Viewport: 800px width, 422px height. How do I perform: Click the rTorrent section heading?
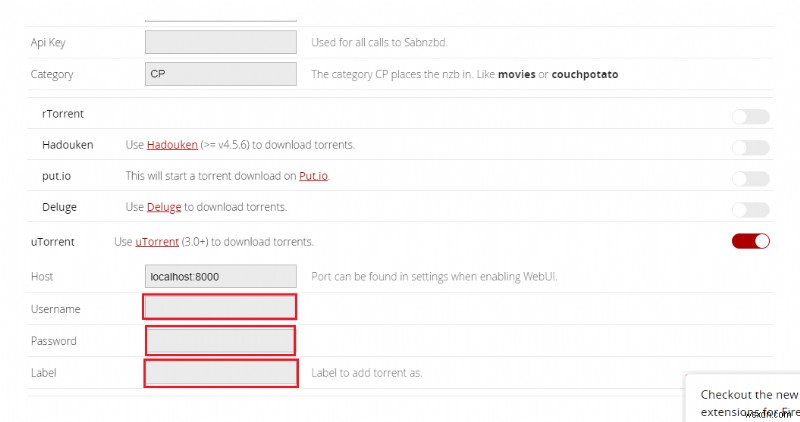[63, 114]
